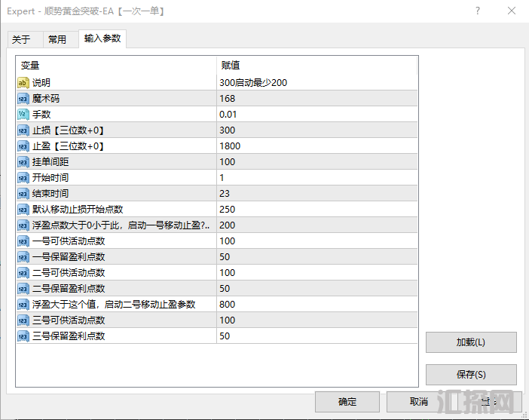The width and height of the screenshot is (529, 420).
Task: Select the value 200 for 一号移动止盈 threshold
Action: tap(316, 225)
